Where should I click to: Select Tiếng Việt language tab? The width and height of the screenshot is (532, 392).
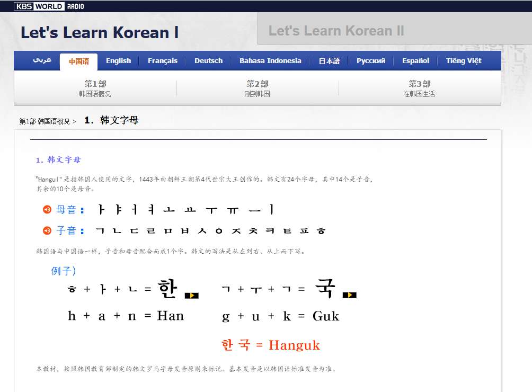[464, 61]
